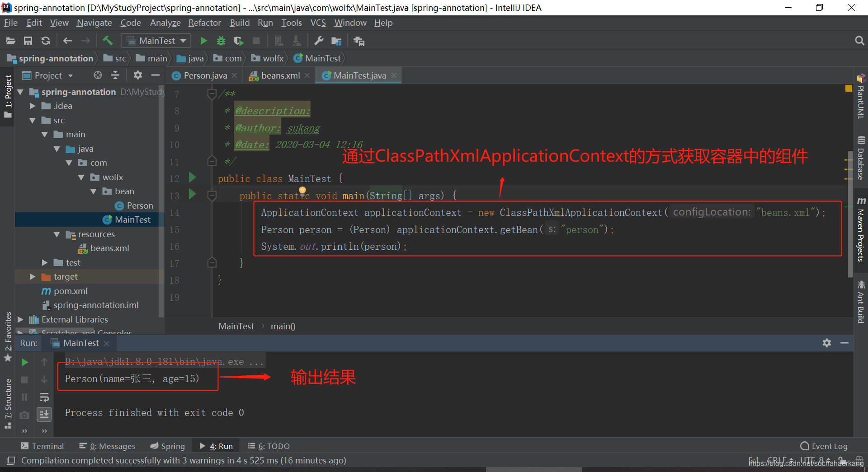Expand External Libraries node
This screenshot has width=868, height=472.
[20, 319]
